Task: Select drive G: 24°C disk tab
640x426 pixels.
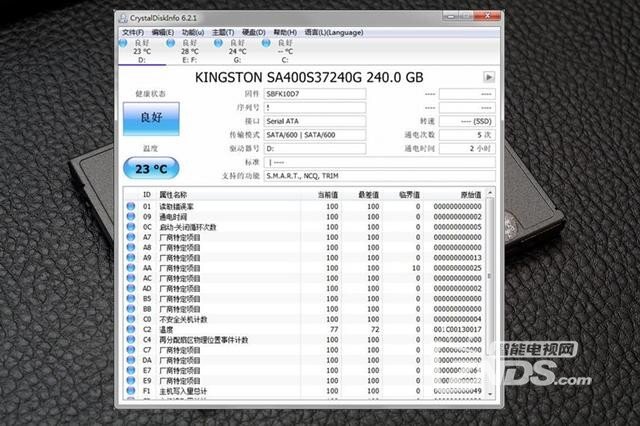Action: tap(237, 51)
